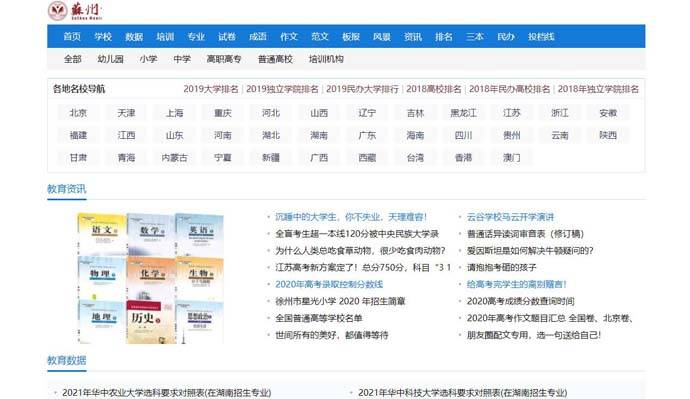Viewport: 690px width, 399px height.
Task: Open the 2019独立学院排名 link
Action: click(282, 89)
